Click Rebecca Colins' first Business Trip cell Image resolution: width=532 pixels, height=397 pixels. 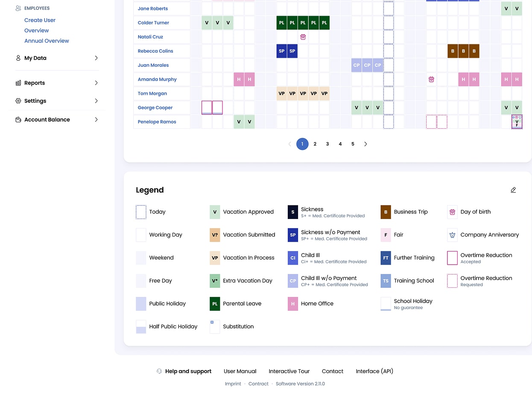(453, 51)
